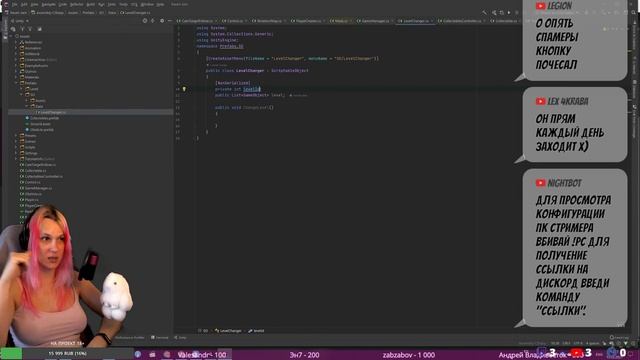Click the first taskbar app icon
This screenshot has width=640, height=360.
pos(138,354)
